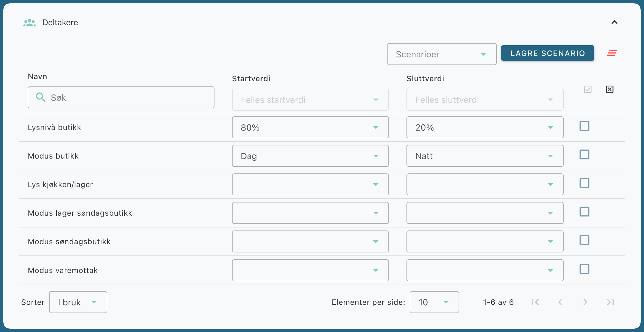This screenshot has width=644, height=332.
Task: Tick the Modus butikk checkbox
Action: (x=584, y=155)
